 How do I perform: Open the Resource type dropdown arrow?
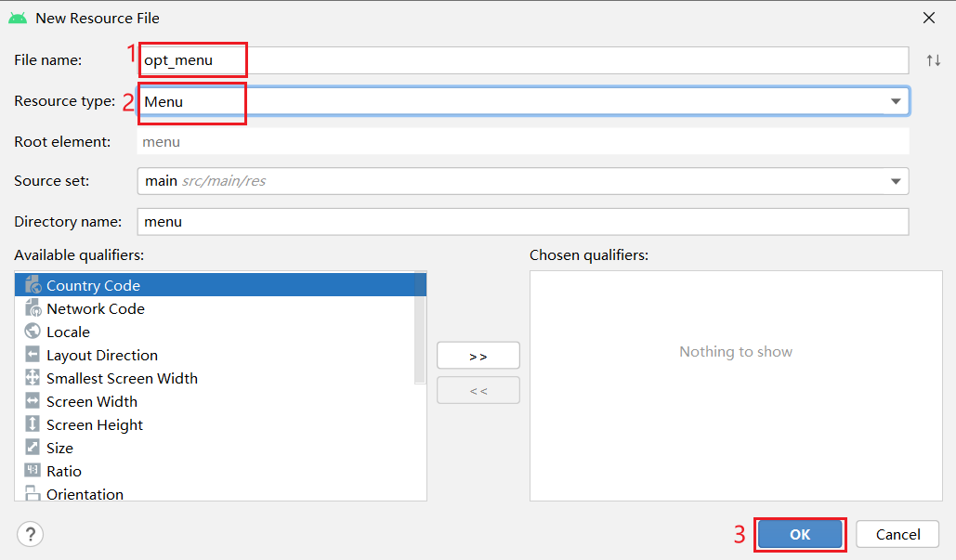896,101
